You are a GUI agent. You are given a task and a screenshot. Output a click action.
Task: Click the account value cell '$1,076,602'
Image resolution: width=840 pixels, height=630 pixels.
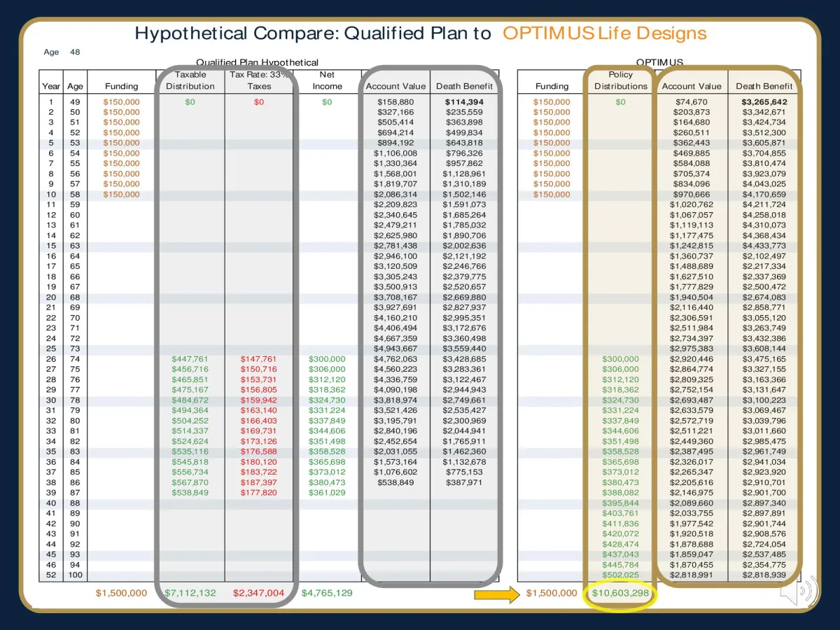coord(395,472)
